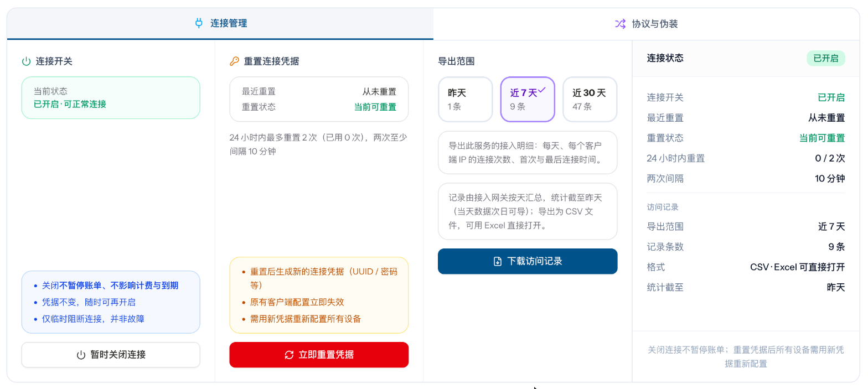Click 0 / 2 次 value
The height and width of the screenshot is (389, 868).
coord(830,159)
